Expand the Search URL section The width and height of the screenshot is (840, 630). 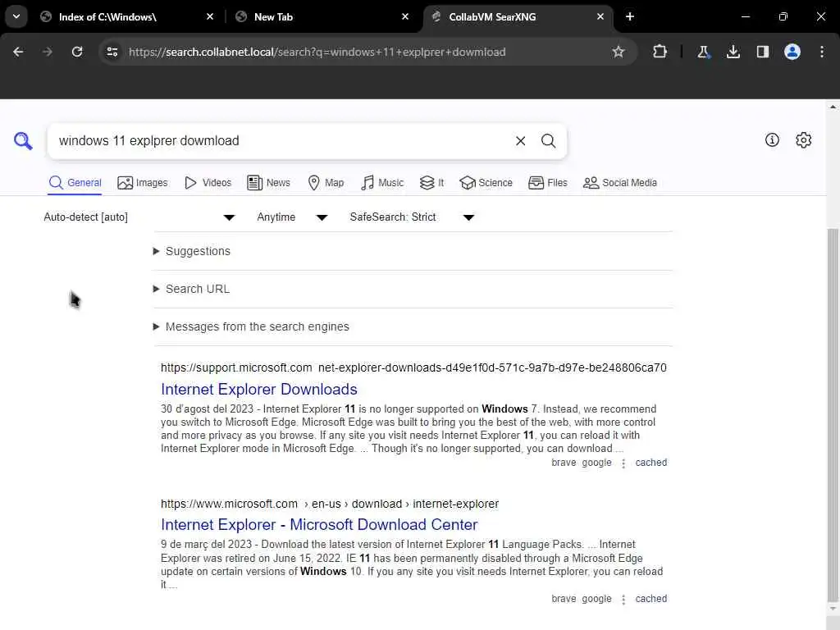(191, 289)
